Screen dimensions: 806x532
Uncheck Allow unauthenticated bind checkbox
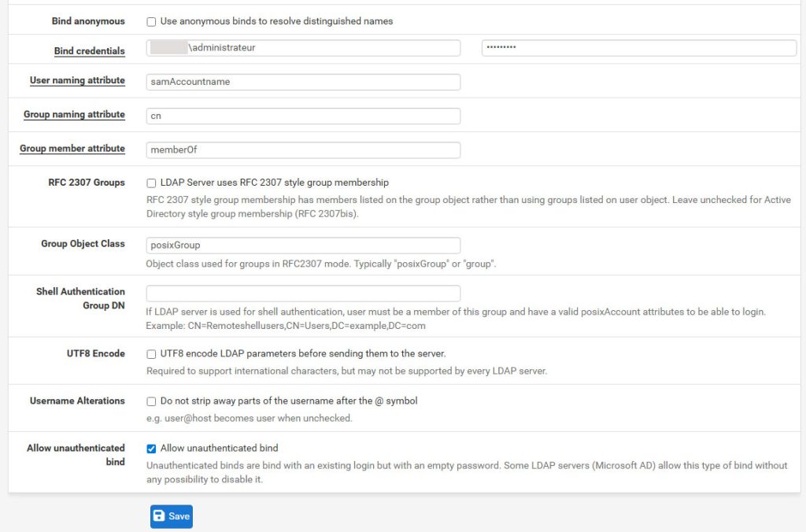point(151,449)
